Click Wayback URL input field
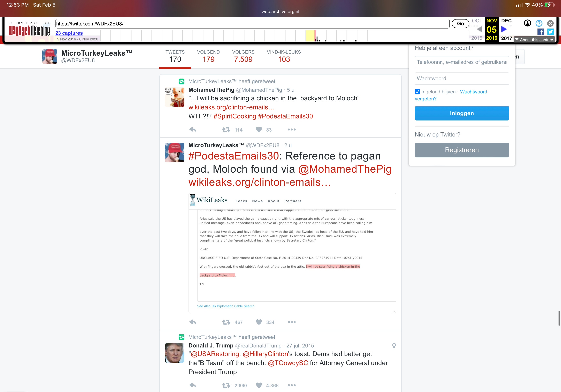The image size is (561, 392). [252, 24]
